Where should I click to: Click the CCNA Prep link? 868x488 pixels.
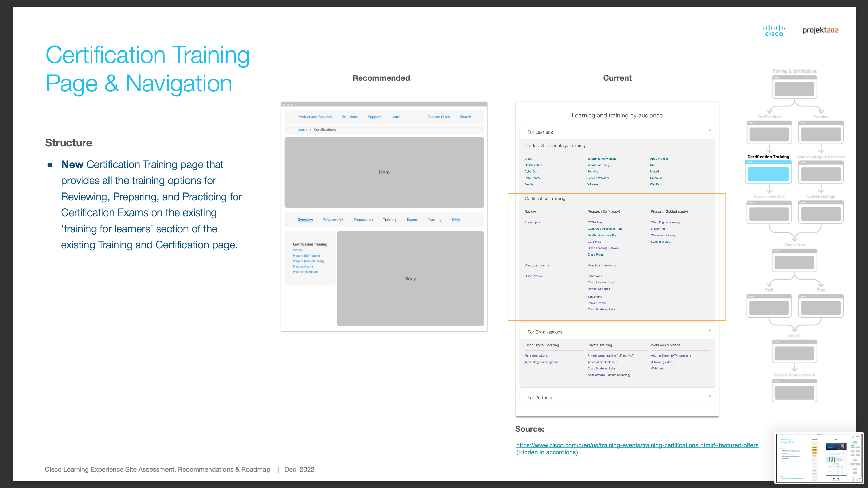coord(595,222)
